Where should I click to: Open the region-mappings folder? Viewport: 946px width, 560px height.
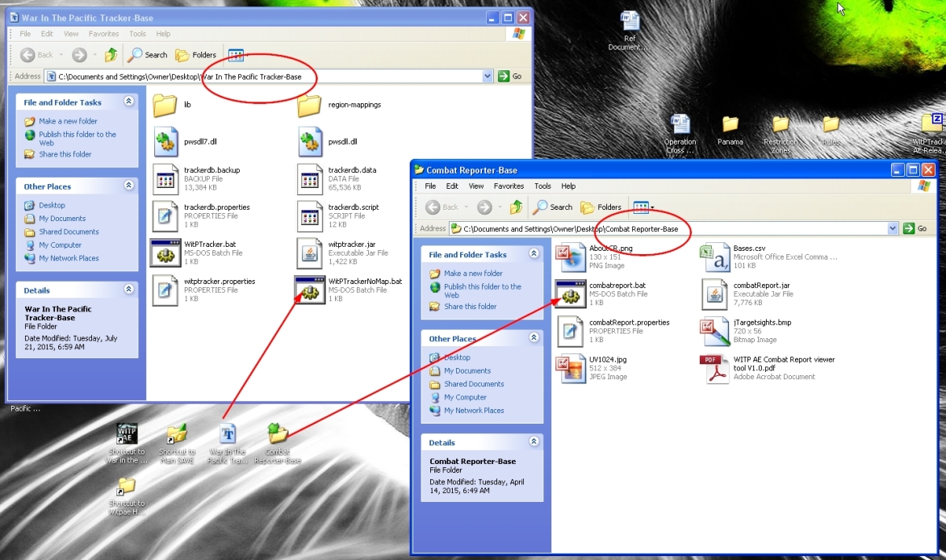[x=309, y=105]
